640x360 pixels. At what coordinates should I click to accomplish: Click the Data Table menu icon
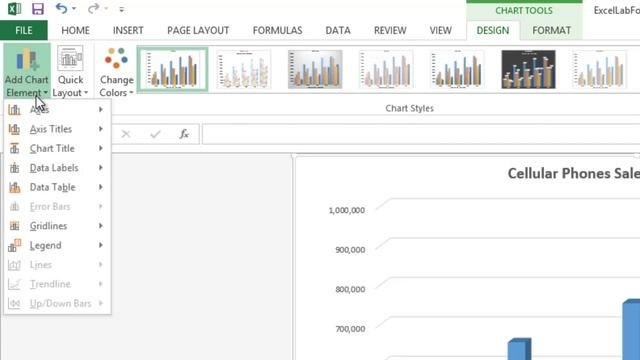tap(14, 187)
